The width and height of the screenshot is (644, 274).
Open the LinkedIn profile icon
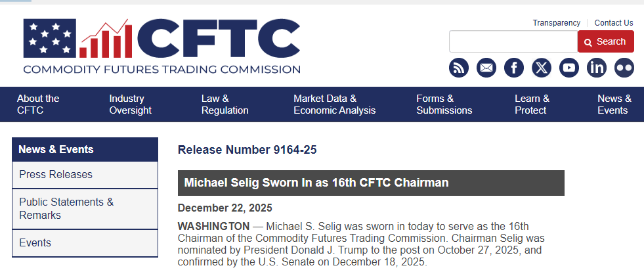click(597, 68)
